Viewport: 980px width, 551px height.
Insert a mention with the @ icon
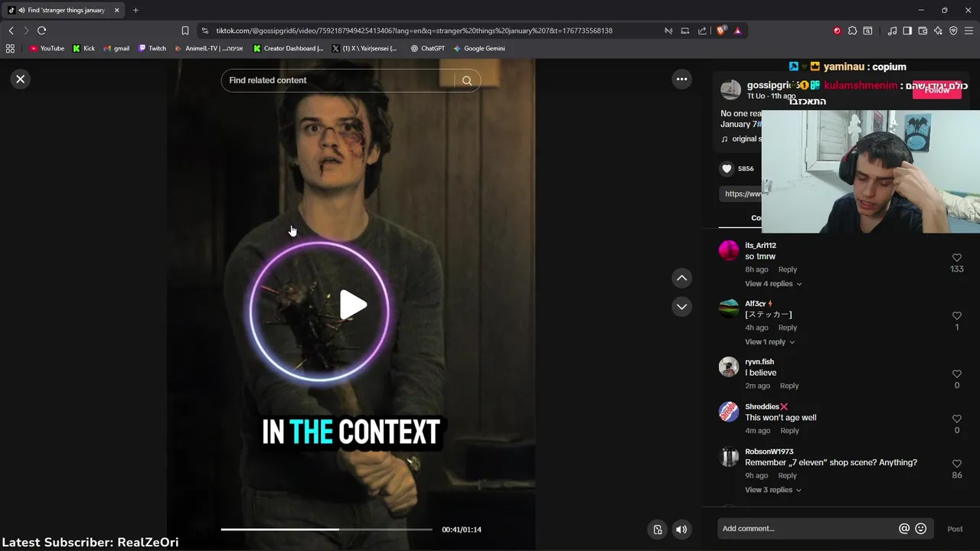pyautogui.click(x=904, y=529)
